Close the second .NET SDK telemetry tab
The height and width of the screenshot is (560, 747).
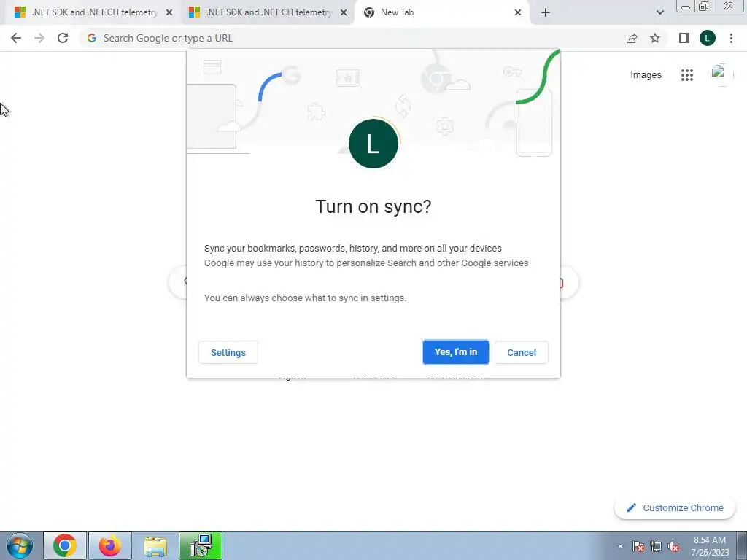(344, 12)
